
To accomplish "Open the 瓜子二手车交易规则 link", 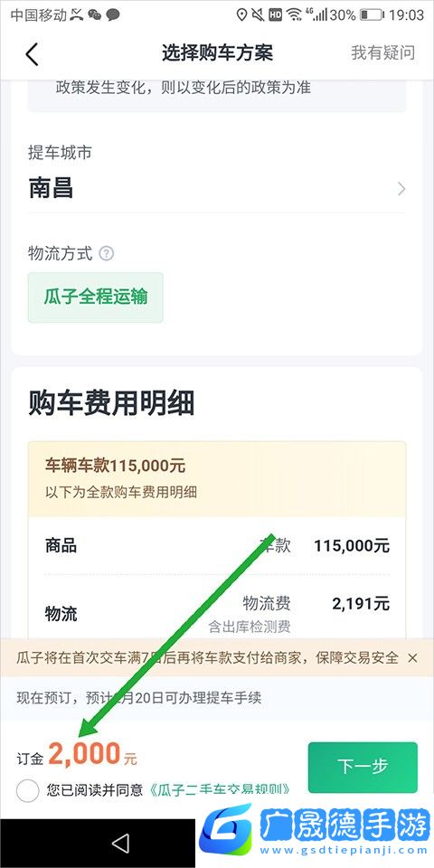I will 219,790.
